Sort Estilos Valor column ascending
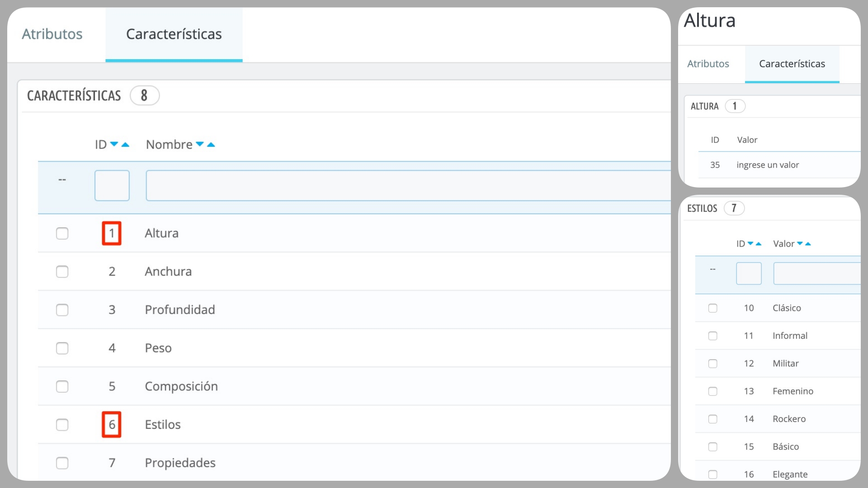 (808, 244)
